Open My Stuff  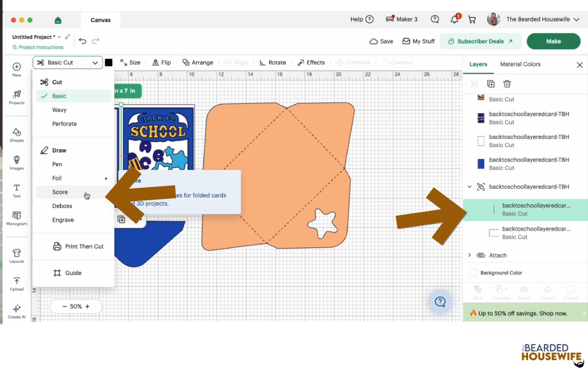(x=419, y=41)
